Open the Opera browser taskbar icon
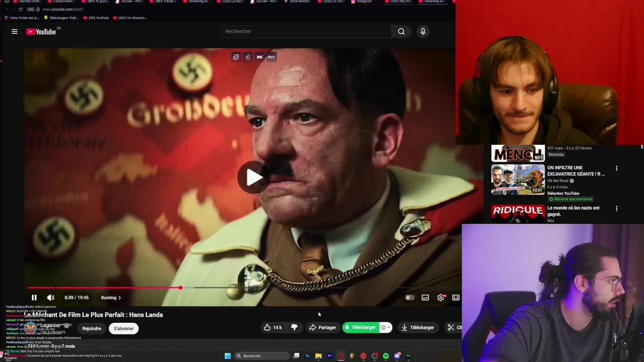Image resolution: width=644 pixels, height=362 pixels. coord(341,356)
